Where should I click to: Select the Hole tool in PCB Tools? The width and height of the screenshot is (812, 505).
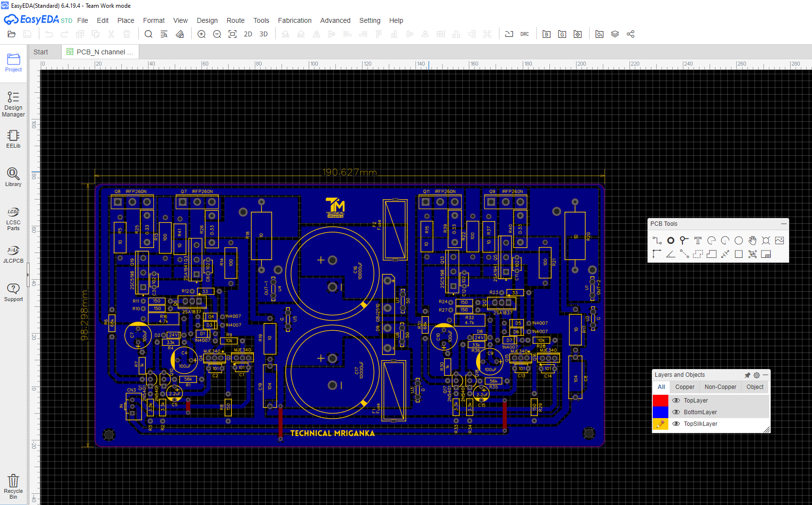tap(766, 240)
